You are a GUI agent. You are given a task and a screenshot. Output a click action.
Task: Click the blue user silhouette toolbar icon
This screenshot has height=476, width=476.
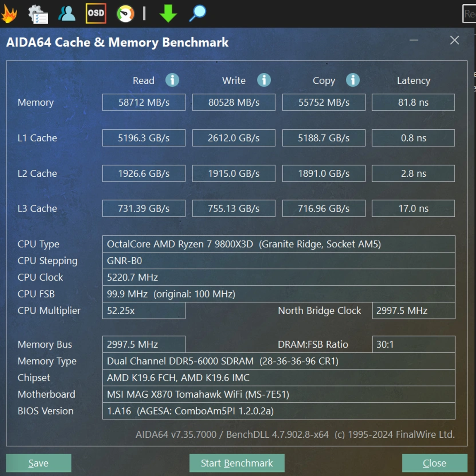[x=67, y=14]
